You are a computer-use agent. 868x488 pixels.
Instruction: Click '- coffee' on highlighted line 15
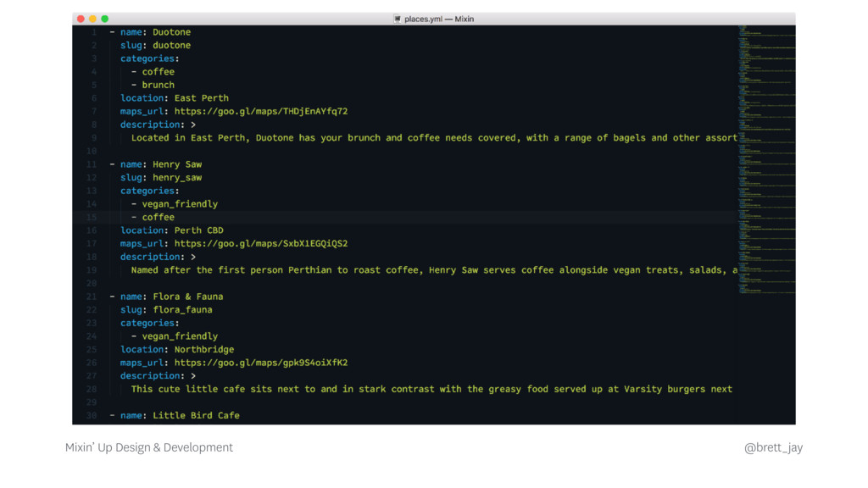[153, 218]
